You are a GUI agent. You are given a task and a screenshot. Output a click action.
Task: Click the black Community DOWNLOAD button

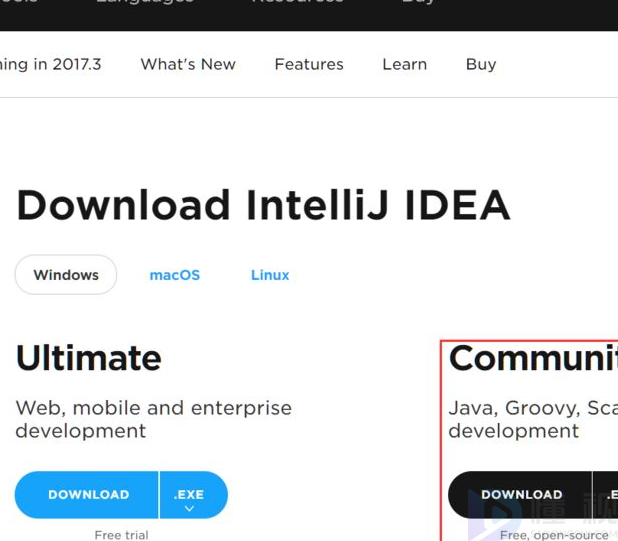tap(520, 495)
